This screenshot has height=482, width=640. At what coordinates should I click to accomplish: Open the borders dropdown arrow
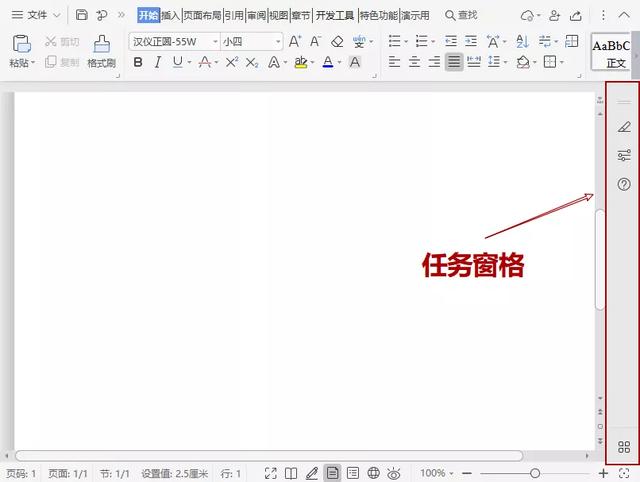[562, 62]
